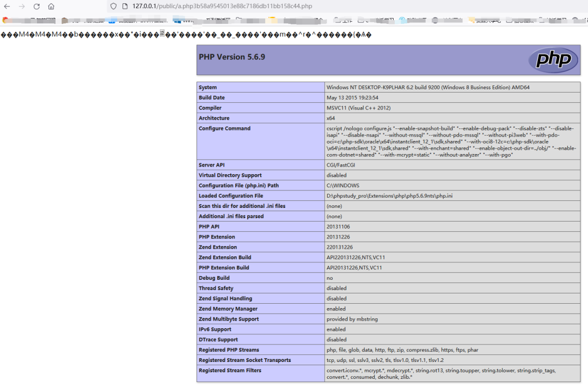588x387 pixels.
Task: Click the 'Registered Stream Filters' label
Action: pos(230,371)
